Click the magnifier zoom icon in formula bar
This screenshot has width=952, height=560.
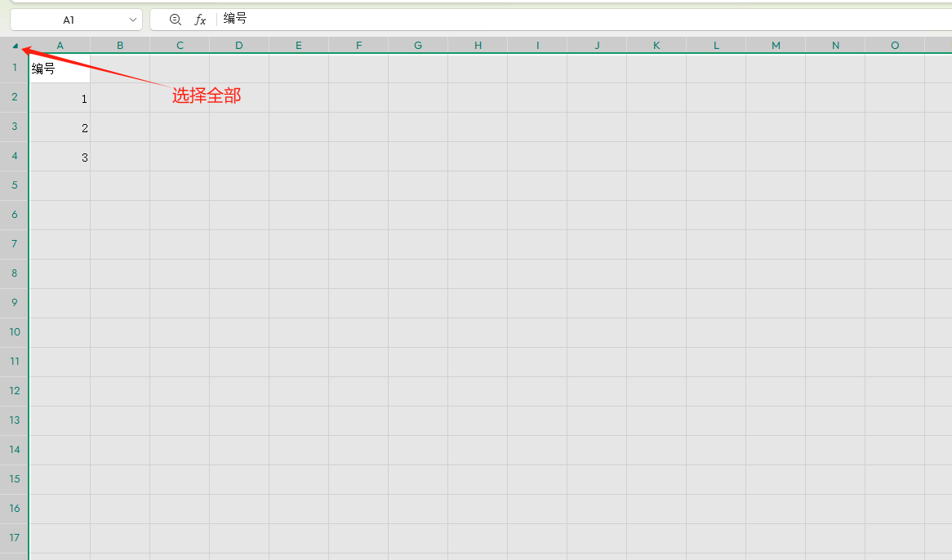[x=176, y=20]
